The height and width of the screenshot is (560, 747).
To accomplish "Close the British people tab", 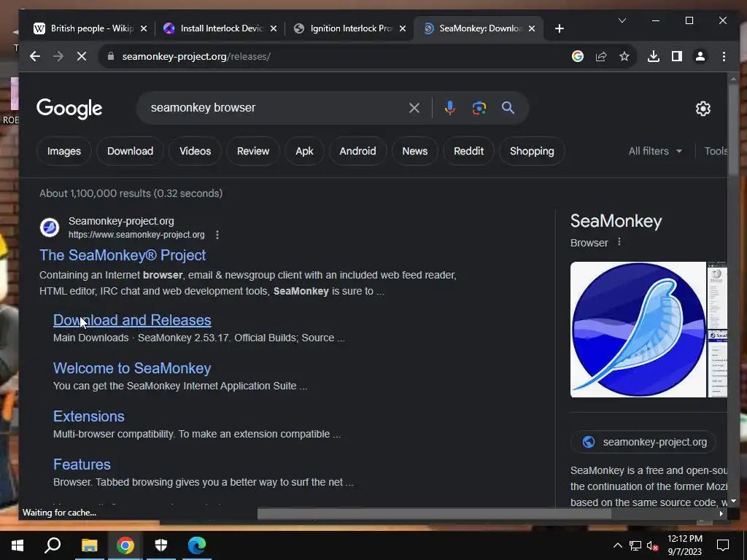I will [x=144, y=28].
